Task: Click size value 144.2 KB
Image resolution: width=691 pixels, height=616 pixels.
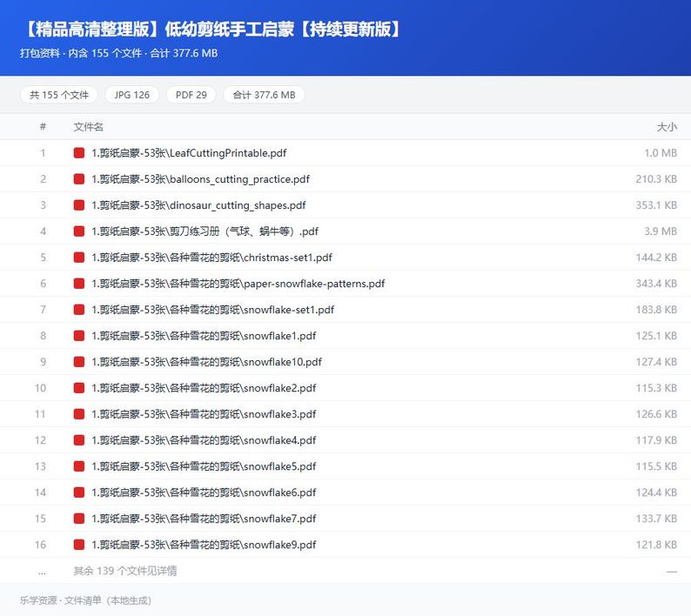Action: click(656, 258)
